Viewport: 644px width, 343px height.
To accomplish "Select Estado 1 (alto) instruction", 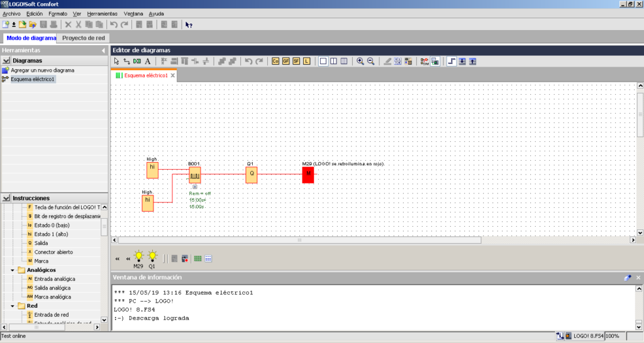I will coord(51,234).
